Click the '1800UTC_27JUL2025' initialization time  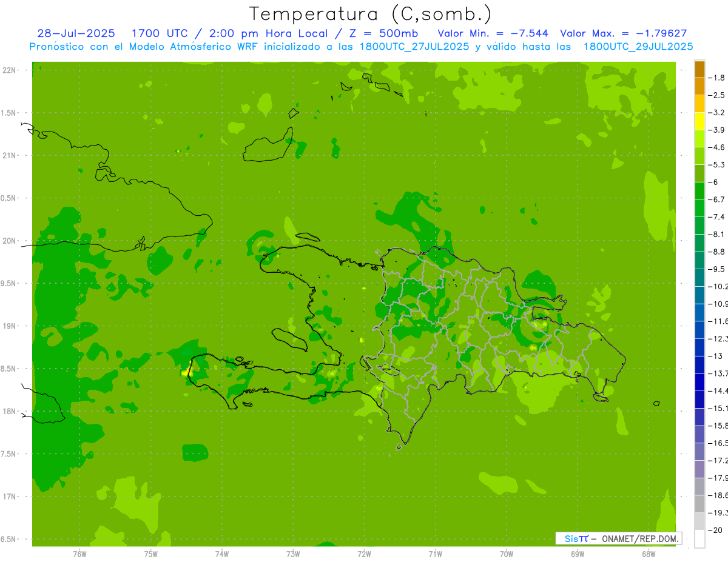coord(414,47)
